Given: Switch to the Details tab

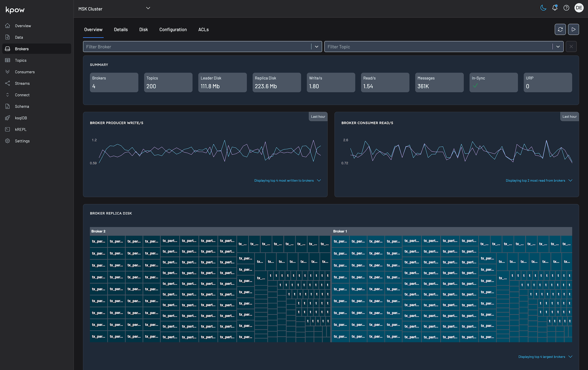Looking at the screenshot, I should tap(121, 29).
